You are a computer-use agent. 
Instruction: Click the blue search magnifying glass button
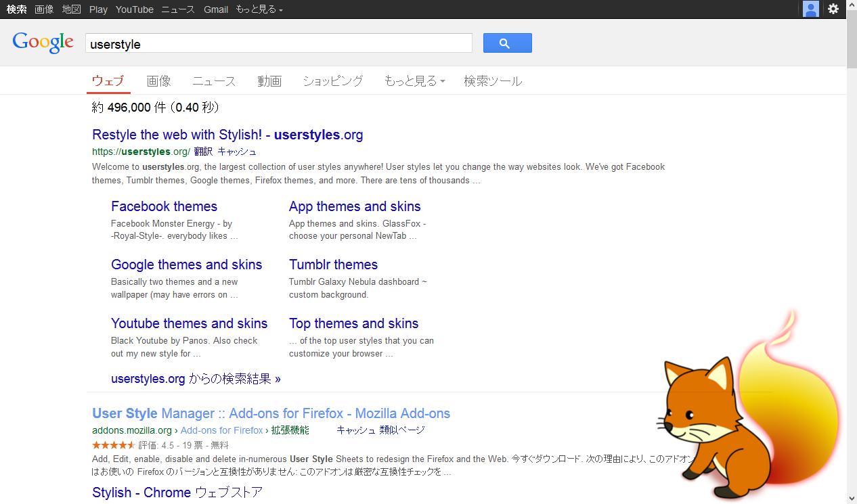click(507, 43)
